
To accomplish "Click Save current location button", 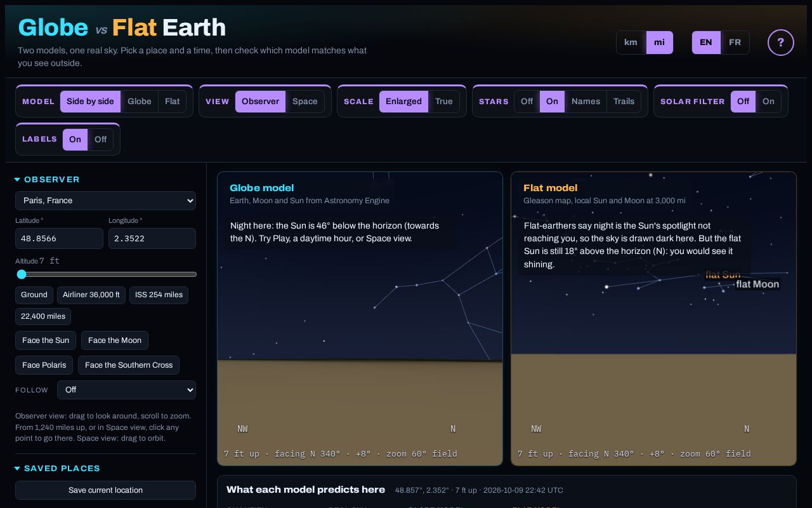I will (105, 490).
